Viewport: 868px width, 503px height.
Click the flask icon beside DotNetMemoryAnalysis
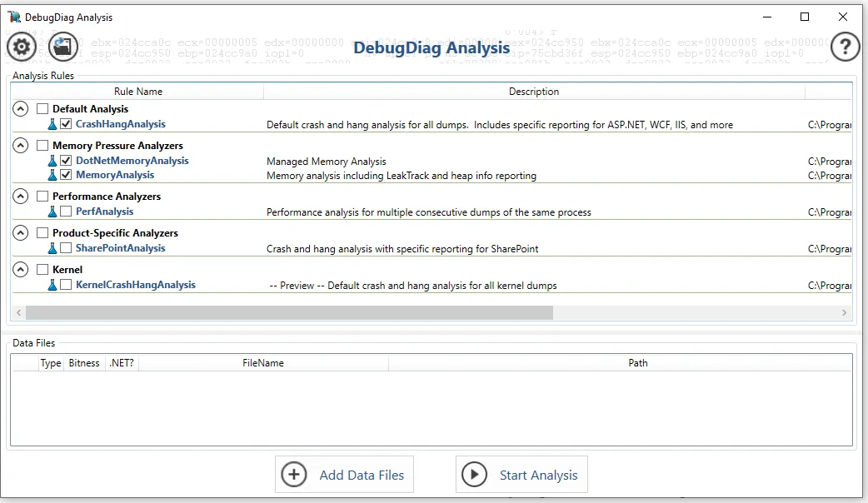52,161
